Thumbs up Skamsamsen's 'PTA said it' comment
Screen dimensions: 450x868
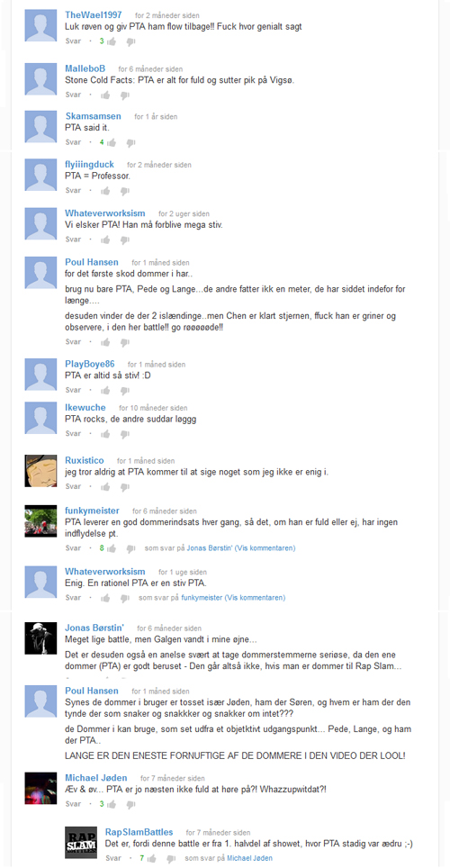pos(112,143)
